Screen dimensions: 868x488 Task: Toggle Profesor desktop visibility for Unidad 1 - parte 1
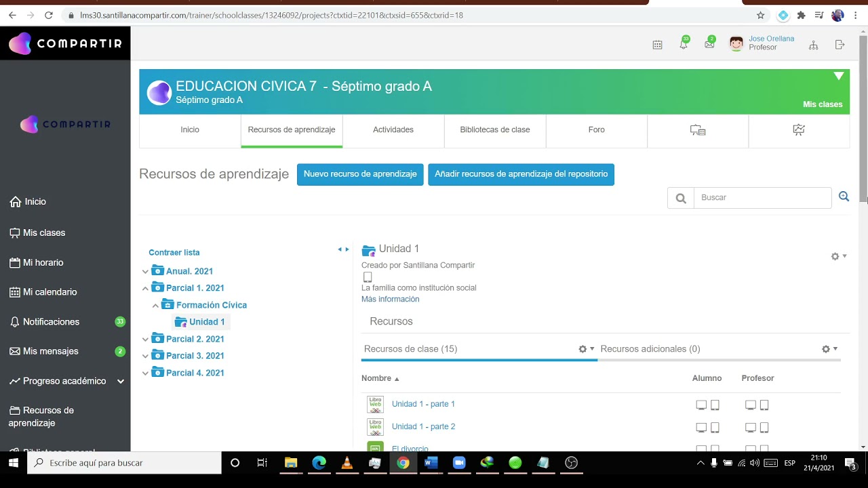tap(751, 405)
